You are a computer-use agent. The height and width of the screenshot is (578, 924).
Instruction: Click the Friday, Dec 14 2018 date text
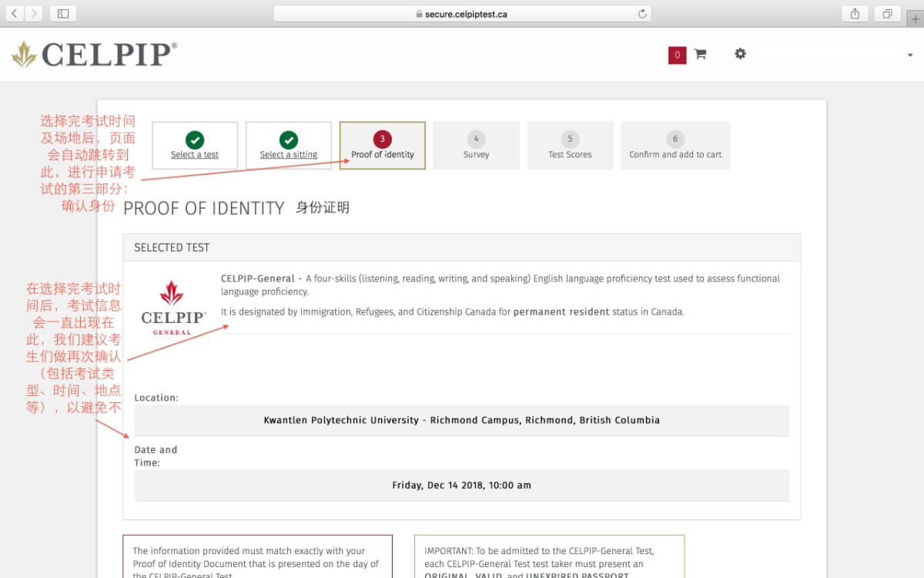[x=462, y=486]
